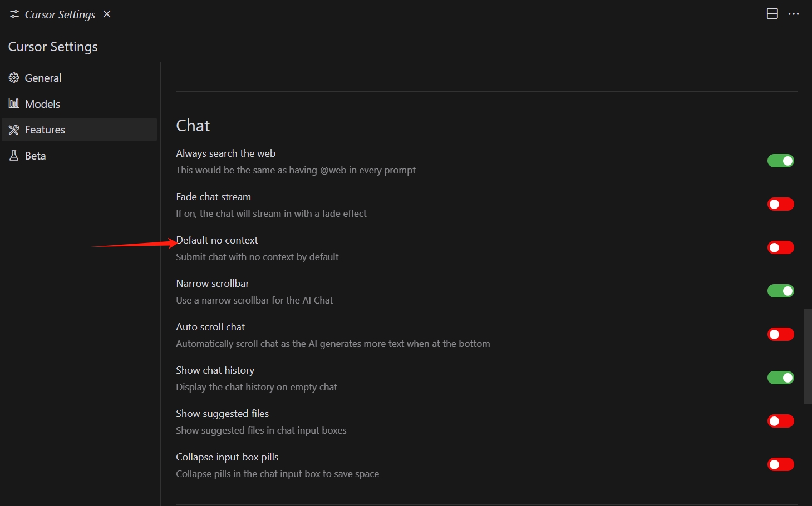Screen dimensions: 812x506
Task: Disable the Show chat history toggle
Action: 781,378
